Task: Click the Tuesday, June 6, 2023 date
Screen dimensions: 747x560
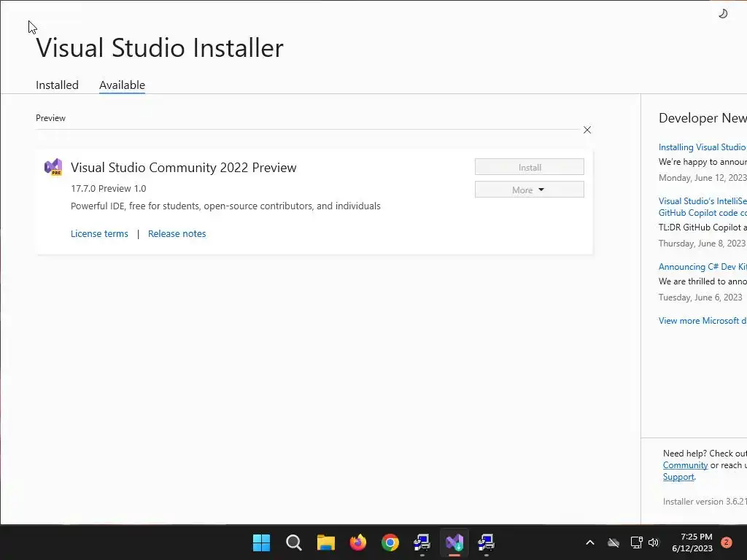Action: tap(700, 297)
